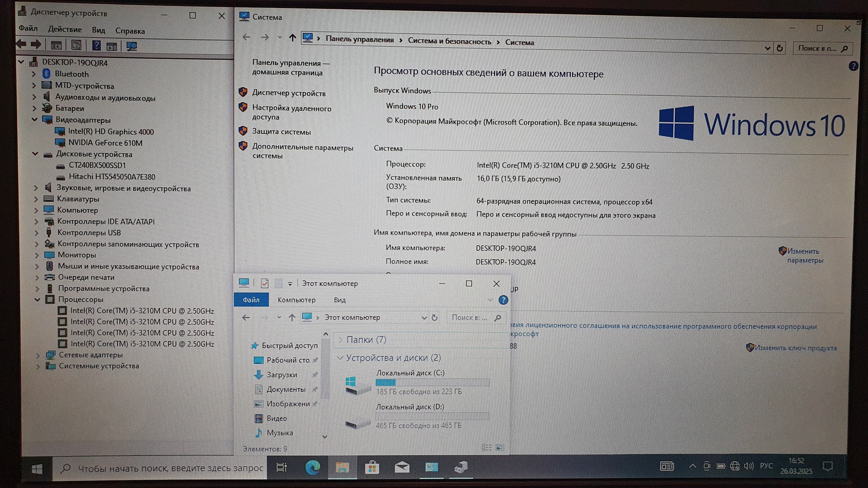The image size is (868, 488).
Task: Expand the Bluetooth device category
Action: (34, 74)
